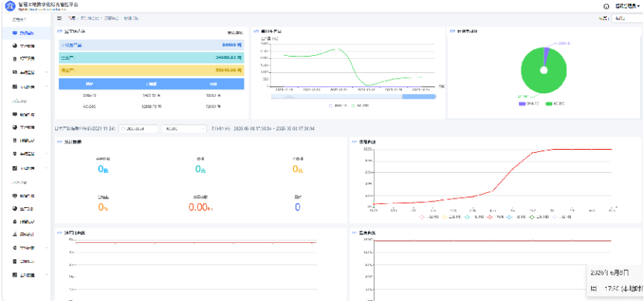Open the pie-chart icon item in second sidebar group
The height and width of the screenshot is (301, 644).
coord(26,127)
